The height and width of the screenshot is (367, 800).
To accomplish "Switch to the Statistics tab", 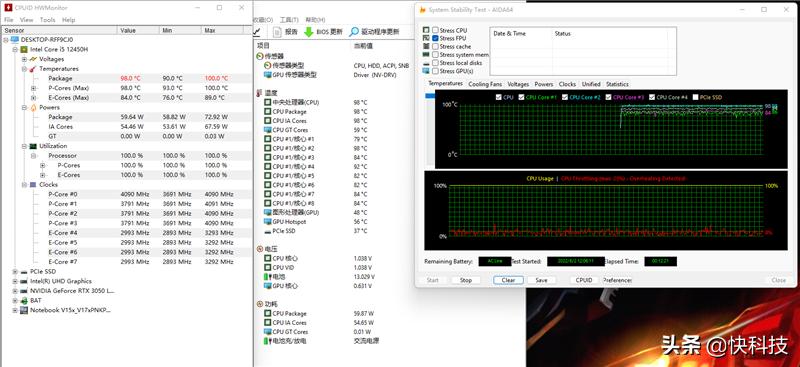I will [x=617, y=84].
